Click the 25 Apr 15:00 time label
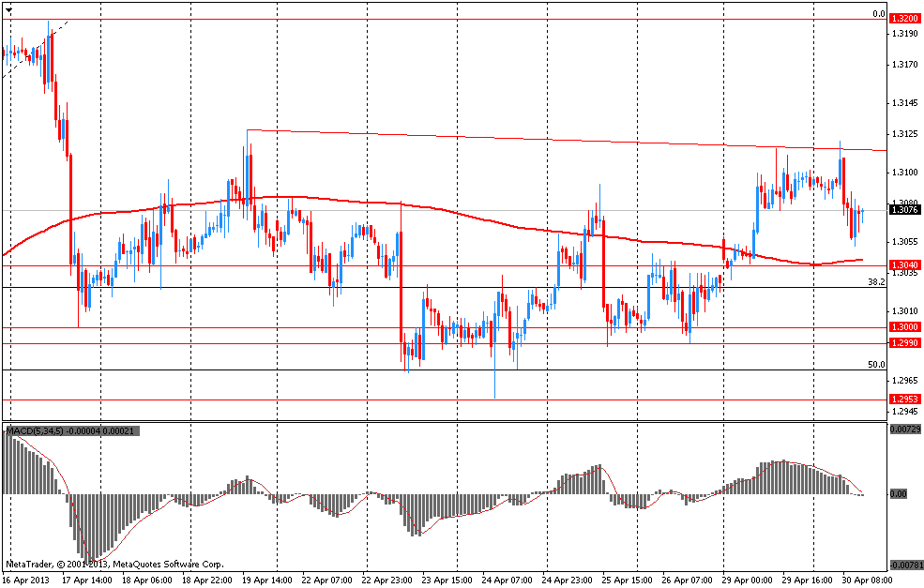 tap(628, 580)
